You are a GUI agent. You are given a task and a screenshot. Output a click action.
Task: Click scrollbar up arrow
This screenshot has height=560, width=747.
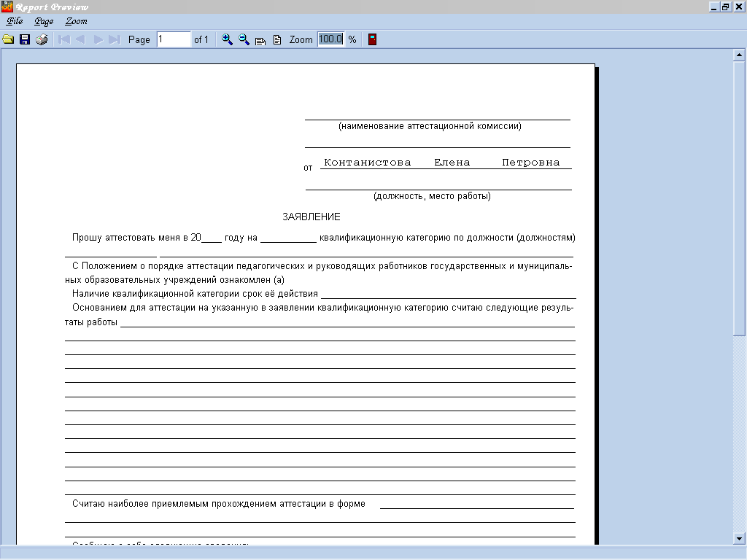pyautogui.click(x=739, y=55)
